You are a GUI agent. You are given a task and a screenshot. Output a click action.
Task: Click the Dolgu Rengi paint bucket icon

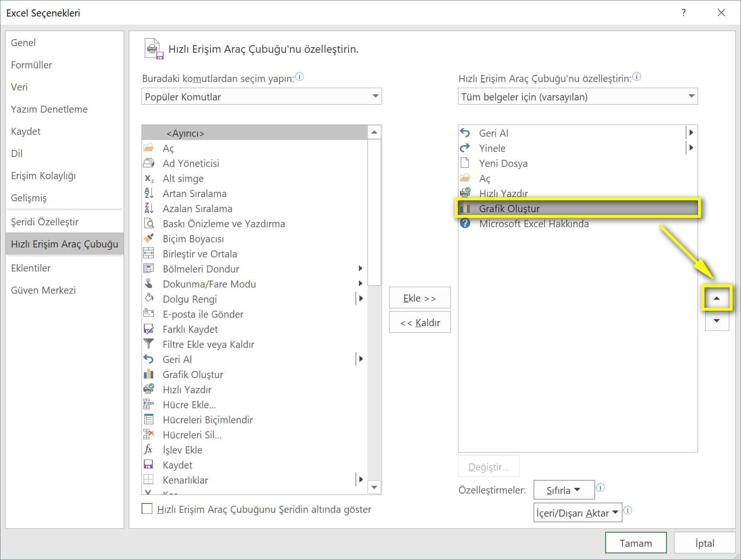(x=149, y=299)
